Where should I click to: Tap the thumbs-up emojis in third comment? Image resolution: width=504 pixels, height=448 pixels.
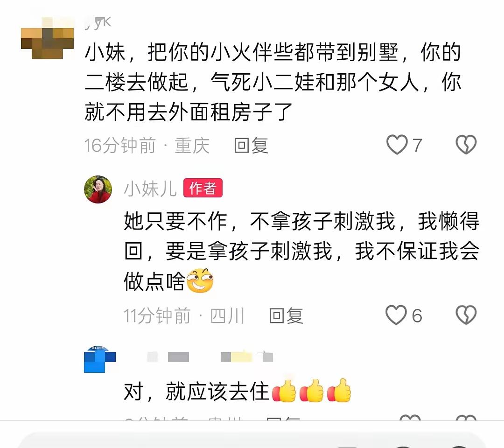pyautogui.click(x=311, y=391)
